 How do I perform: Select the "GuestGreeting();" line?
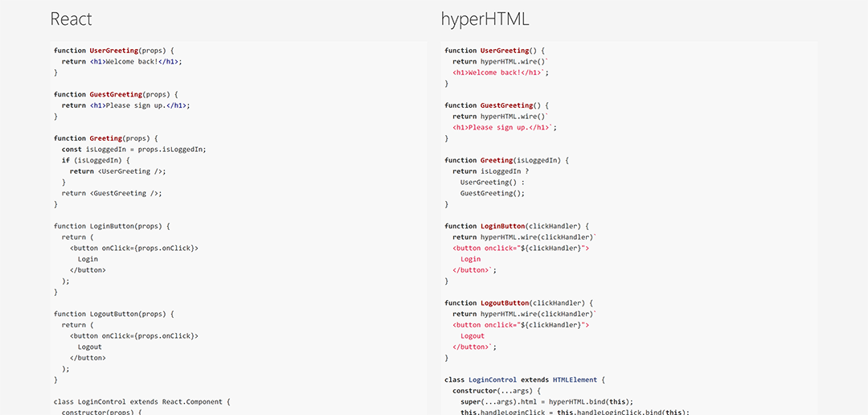pyautogui.click(x=492, y=193)
